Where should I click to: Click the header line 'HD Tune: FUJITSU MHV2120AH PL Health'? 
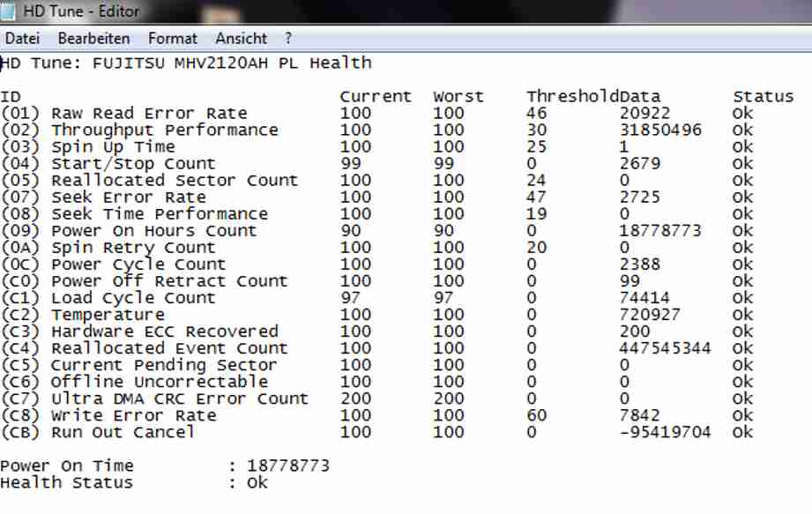coord(186,63)
